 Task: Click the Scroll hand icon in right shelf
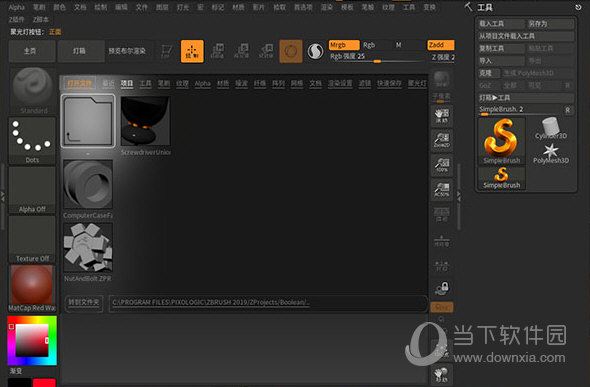[442, 115]
